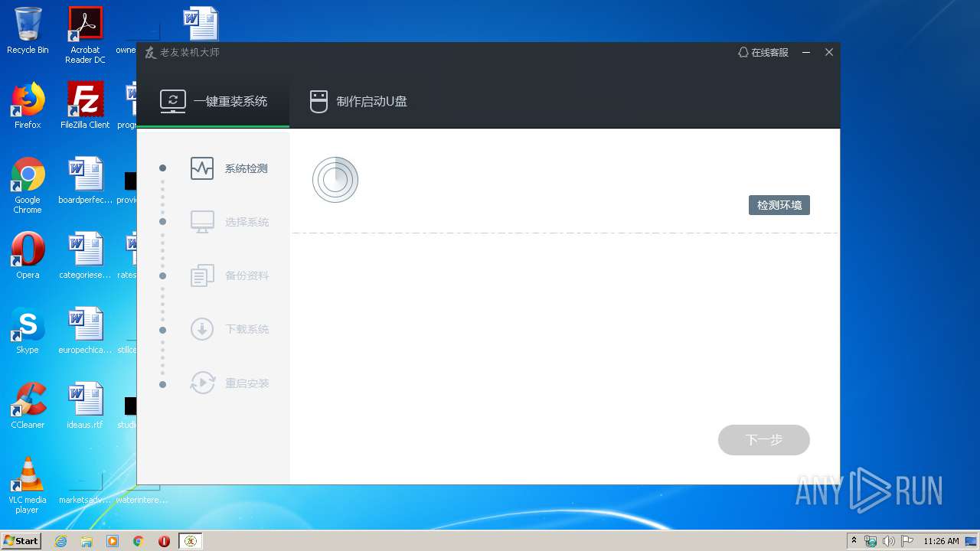
Task: Click the USB drive icon in 制作启动U盘 tab
Action: 318,101
